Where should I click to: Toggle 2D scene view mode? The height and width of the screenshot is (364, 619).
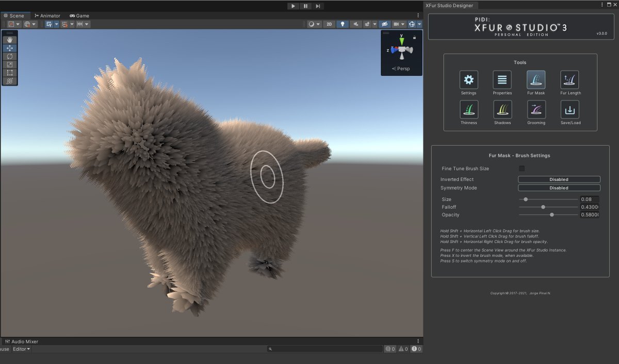pos(329,24)
